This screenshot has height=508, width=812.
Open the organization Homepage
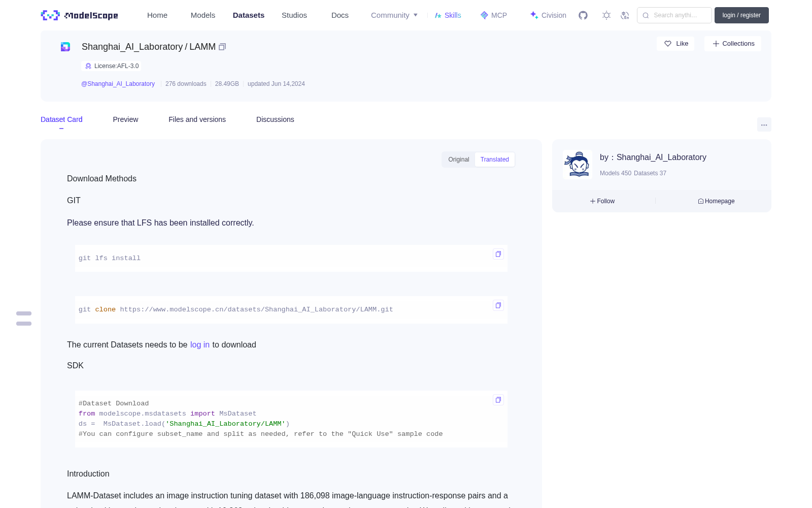pos(716,201)
